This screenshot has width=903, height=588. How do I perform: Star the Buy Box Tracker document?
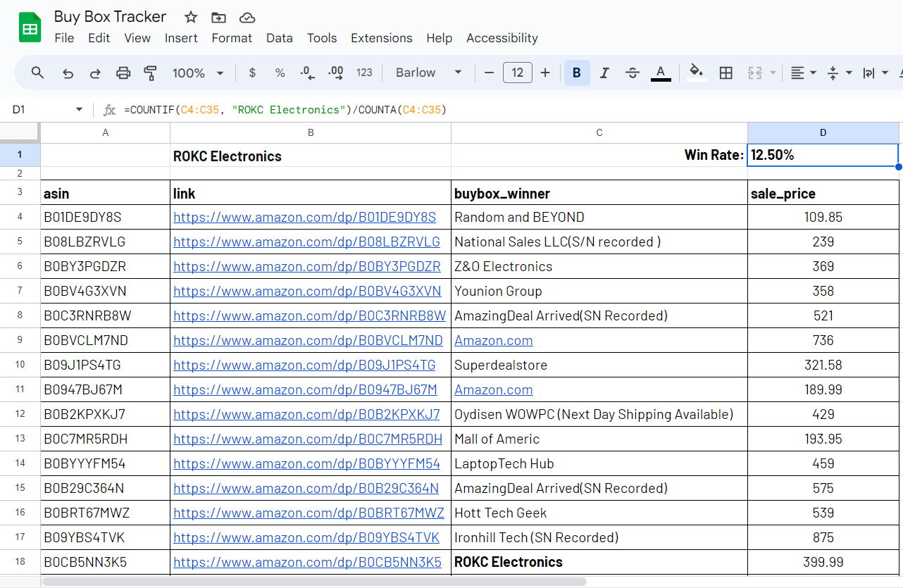[191, 18]
